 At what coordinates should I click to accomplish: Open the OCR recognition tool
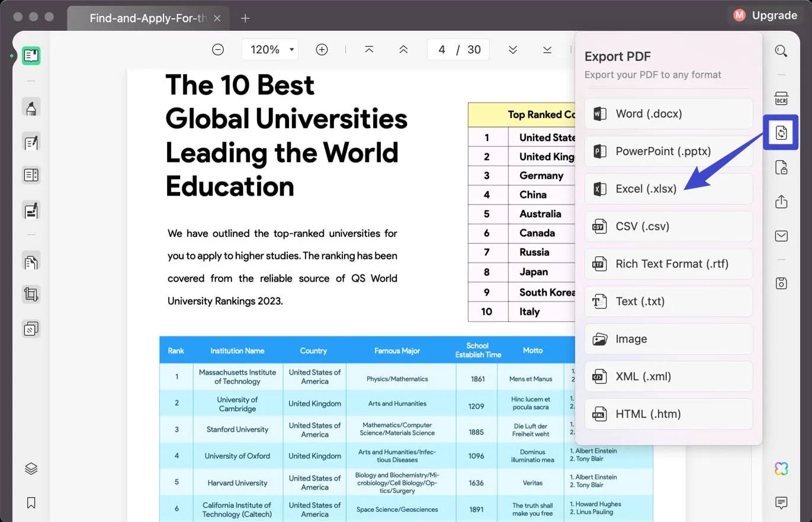[781, 98]
